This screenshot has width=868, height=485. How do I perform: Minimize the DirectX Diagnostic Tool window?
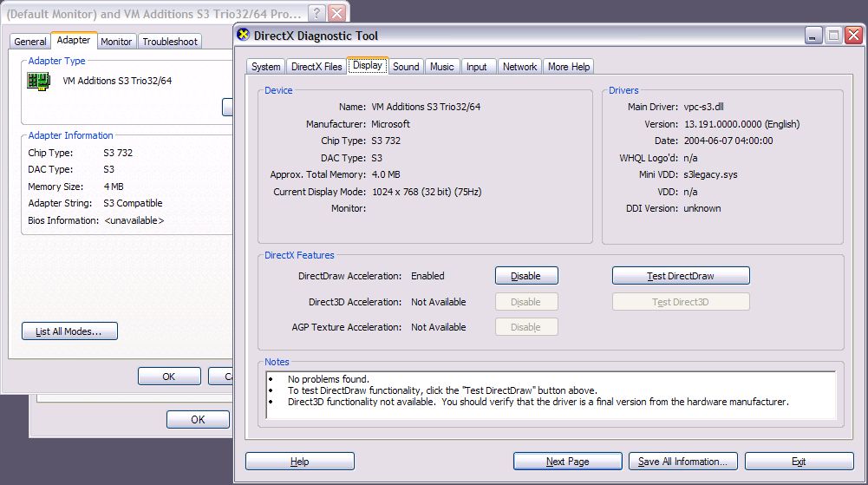click(x=813, y=36)
